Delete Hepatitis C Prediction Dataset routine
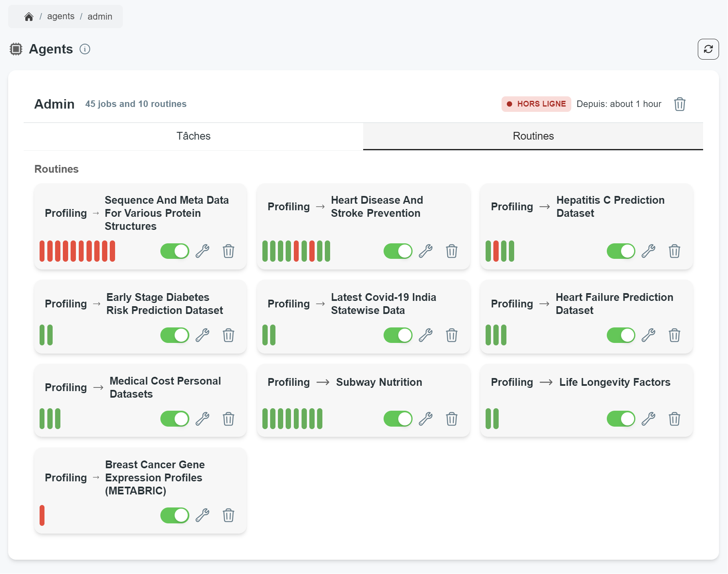 675,251
